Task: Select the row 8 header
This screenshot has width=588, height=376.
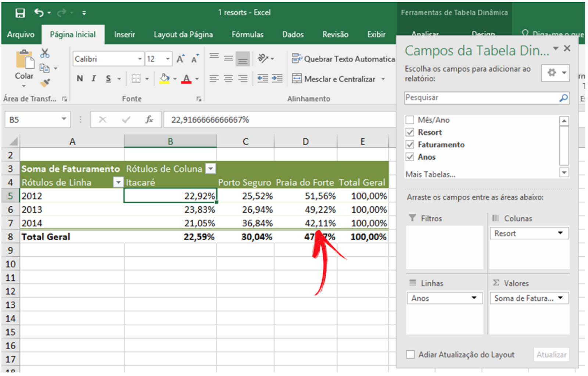Action: [10, 237]
